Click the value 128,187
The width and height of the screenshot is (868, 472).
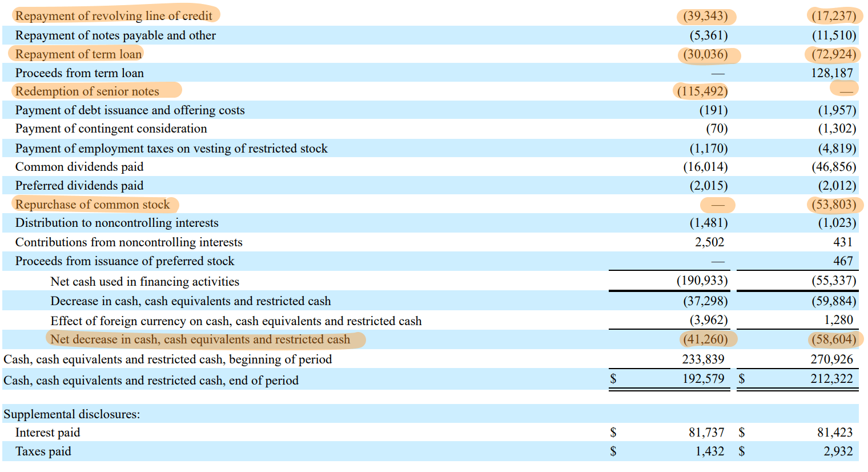(831, 73)
